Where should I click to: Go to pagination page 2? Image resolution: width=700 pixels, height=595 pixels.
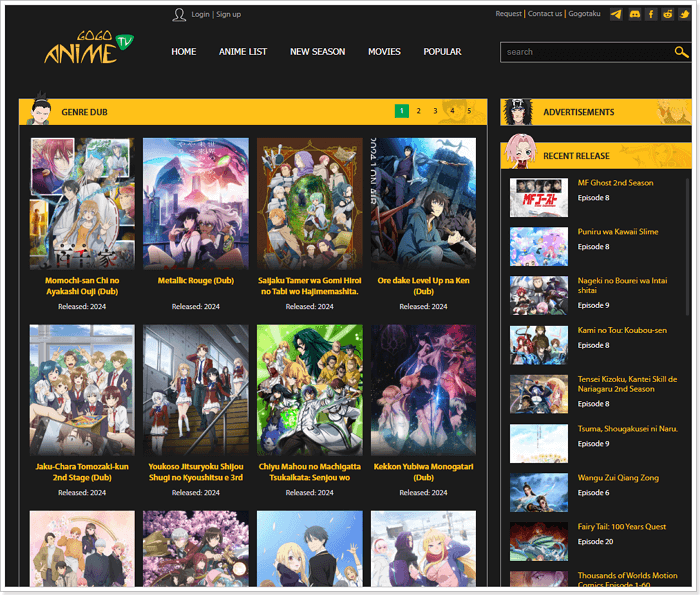418,111
